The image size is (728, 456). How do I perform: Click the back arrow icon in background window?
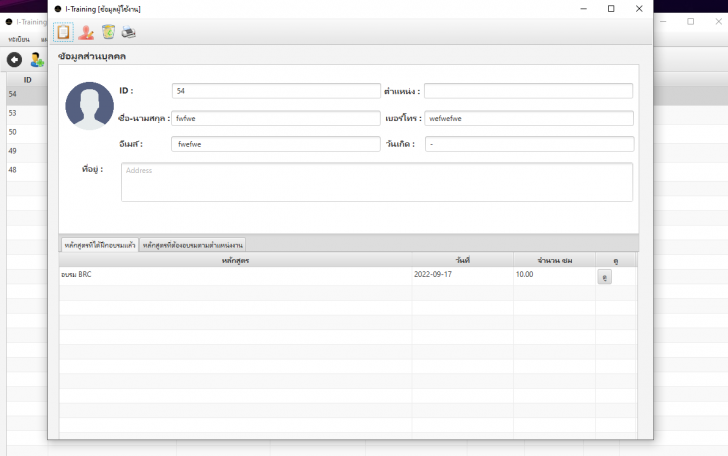(x=14, y=59)
